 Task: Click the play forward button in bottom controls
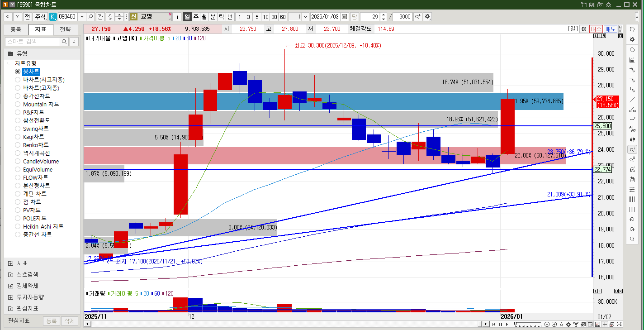507,324
